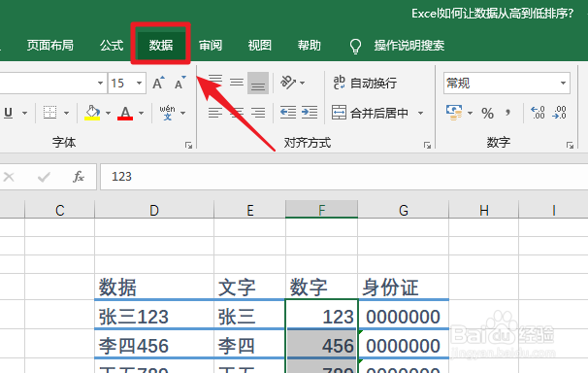Increase font size with large A icon
Screen dimensions: 588x373
(158, 83)
